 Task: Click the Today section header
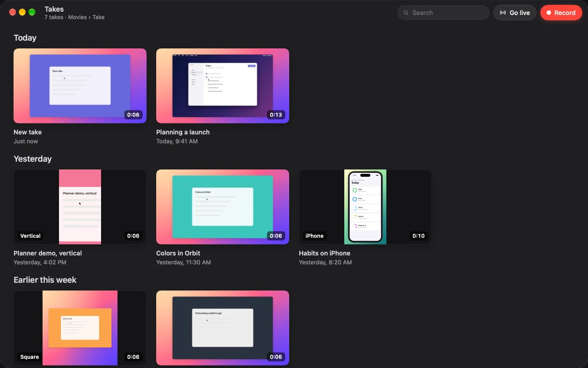(x=25, y=38)
